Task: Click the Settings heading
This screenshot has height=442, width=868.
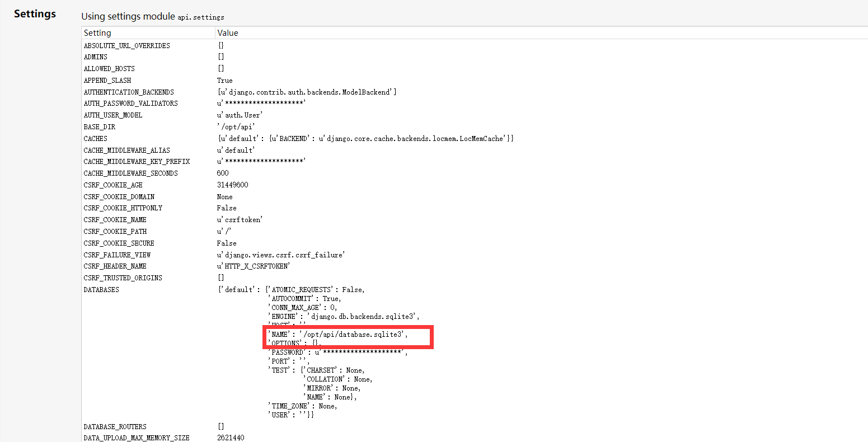Action: (35, 14)
